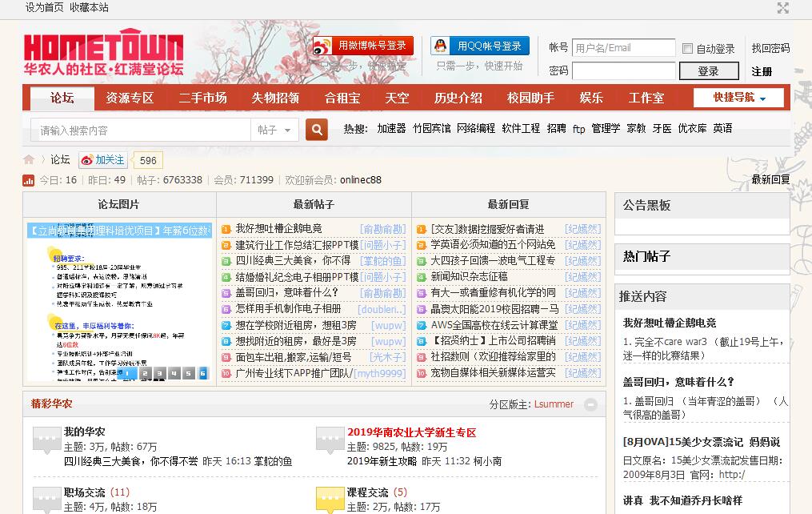Click the 用户名/Email input field
Viewport: 812px width, 514px height.
(624, 48)
